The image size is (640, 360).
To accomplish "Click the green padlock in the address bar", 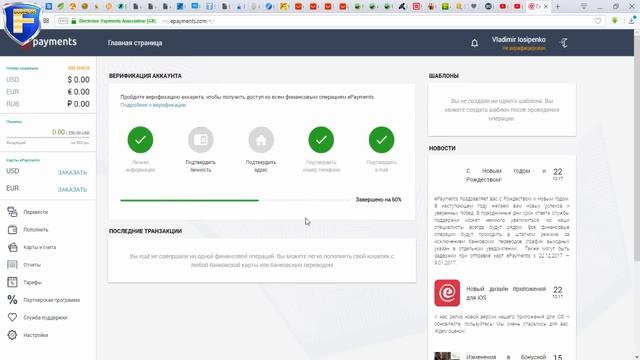I will click(73, 21).
